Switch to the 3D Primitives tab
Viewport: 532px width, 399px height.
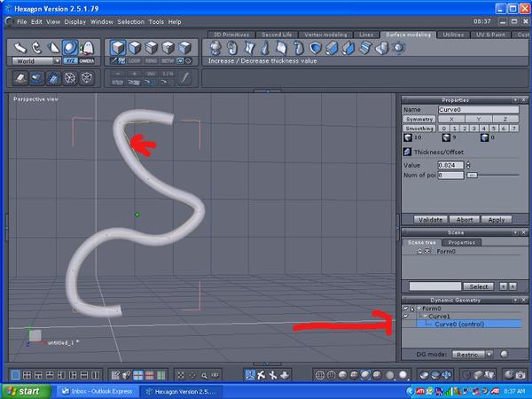pos(231,35)
